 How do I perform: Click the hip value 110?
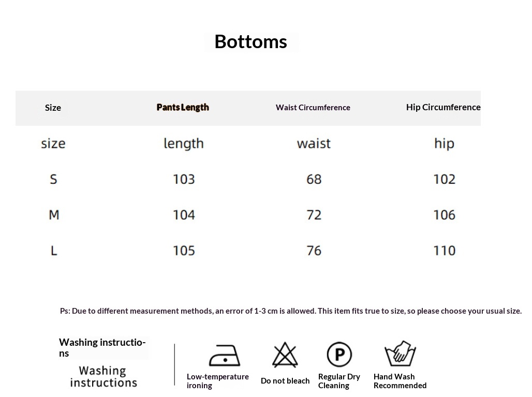point(445,251)
